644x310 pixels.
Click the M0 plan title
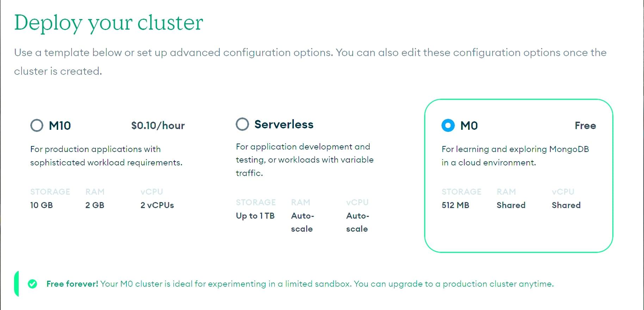(x=469, y=126)
